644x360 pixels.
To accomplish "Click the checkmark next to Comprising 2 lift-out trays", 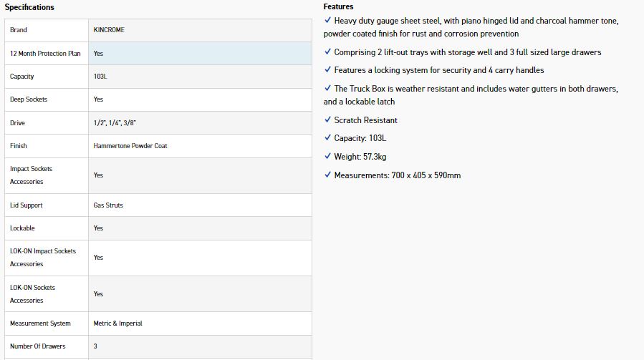I will [x=327, y=52].
